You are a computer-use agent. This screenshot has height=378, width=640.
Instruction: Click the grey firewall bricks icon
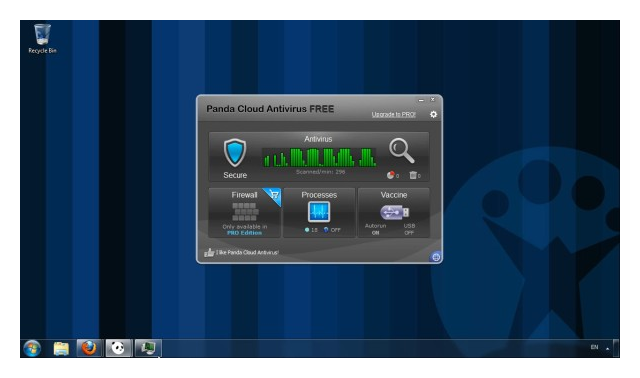pyautogui.click(x=245, y=211)
